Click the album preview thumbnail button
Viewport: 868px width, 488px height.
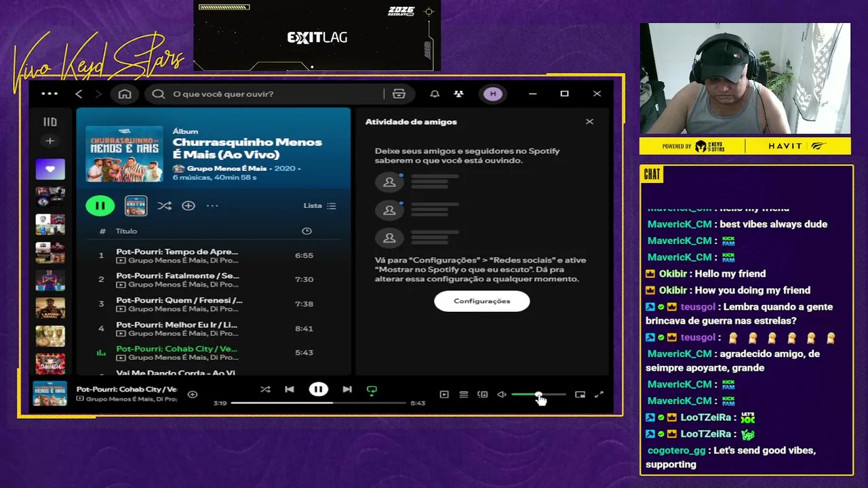[136, 206]
